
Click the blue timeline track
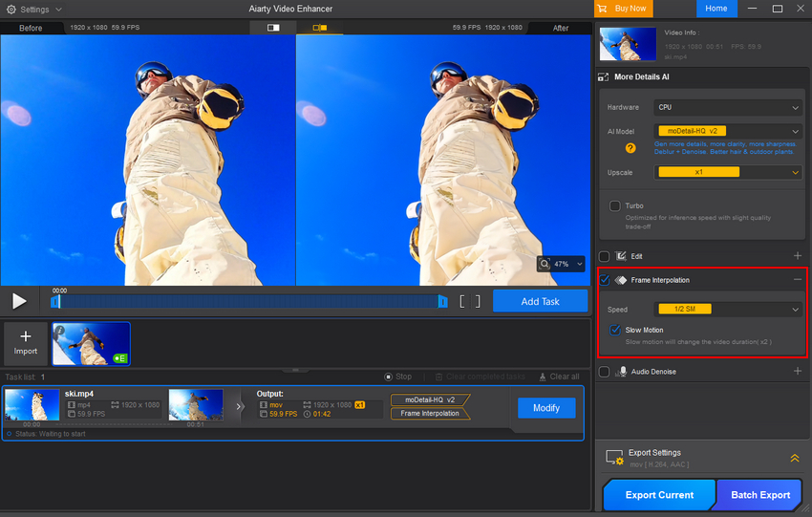click(248, 301)
